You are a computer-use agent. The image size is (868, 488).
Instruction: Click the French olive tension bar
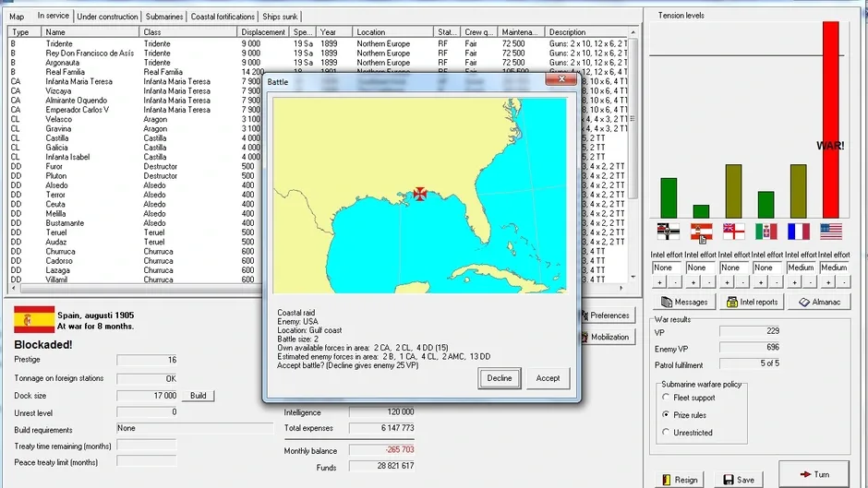(x=798, y=191)
